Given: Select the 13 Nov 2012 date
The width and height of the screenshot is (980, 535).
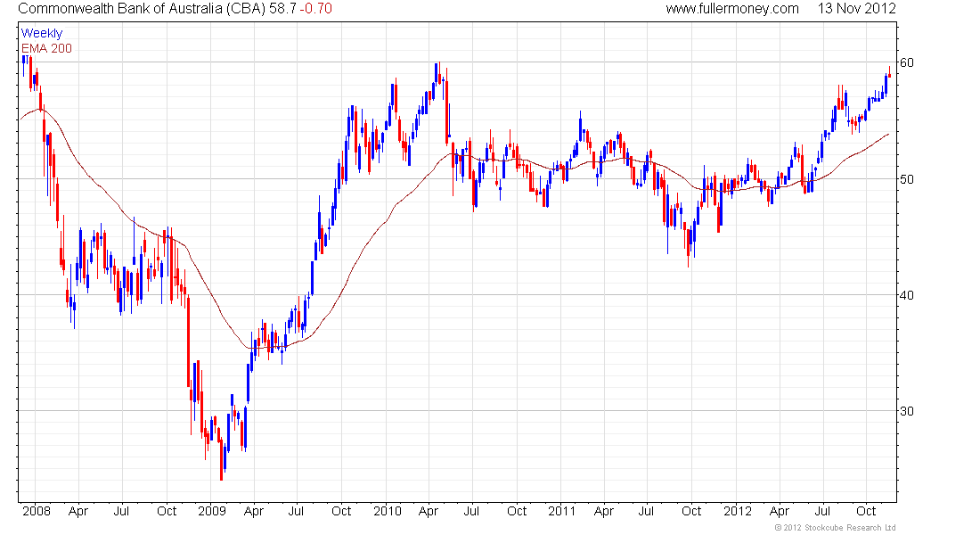Looking at the screenshot, I should [x=856, y=9].
